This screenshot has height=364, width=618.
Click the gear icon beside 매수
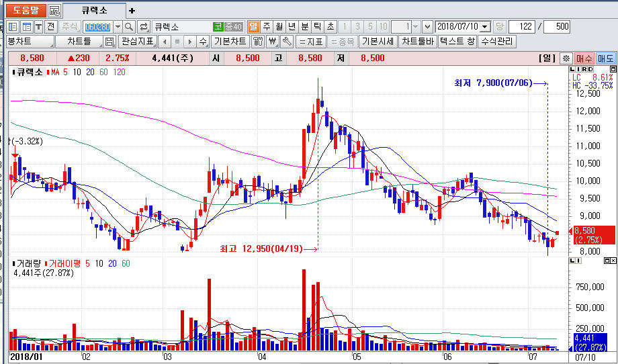pos(566,58)
